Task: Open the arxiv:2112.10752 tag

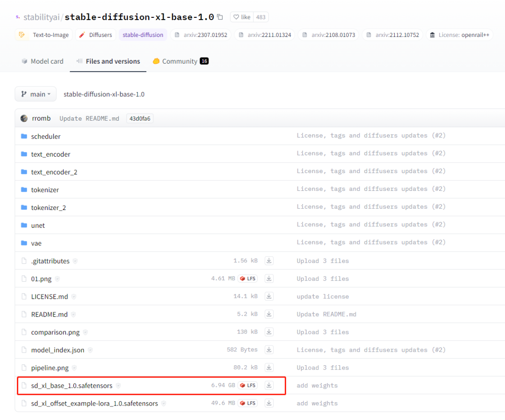Action: click(392, 35)
